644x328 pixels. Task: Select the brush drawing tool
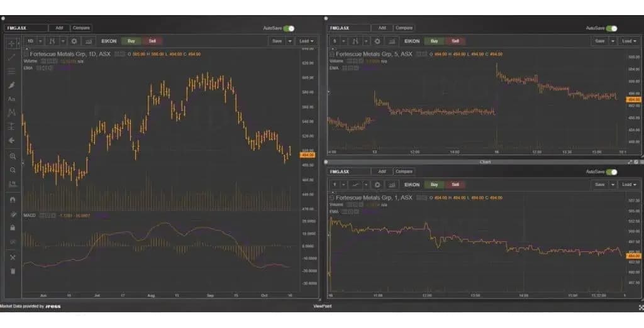[x=11, y=85]
